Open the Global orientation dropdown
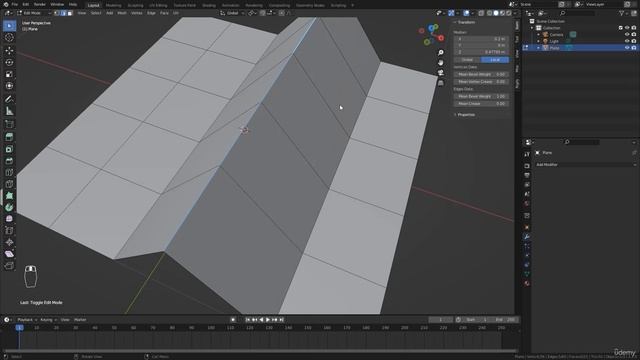 (x=232, y=13)
